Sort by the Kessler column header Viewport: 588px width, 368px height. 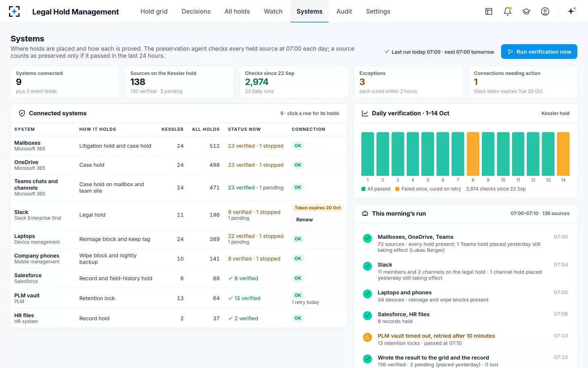[x=172, y=129]
